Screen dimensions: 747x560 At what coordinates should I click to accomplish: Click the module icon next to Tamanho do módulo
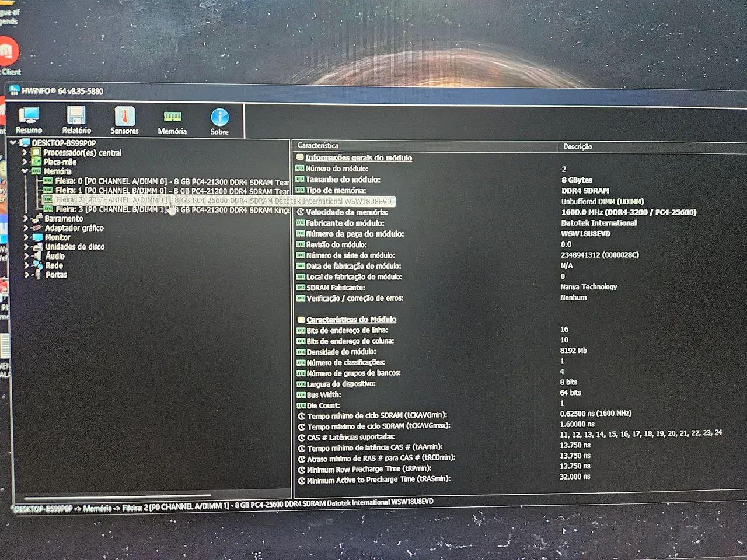point(299,180)
